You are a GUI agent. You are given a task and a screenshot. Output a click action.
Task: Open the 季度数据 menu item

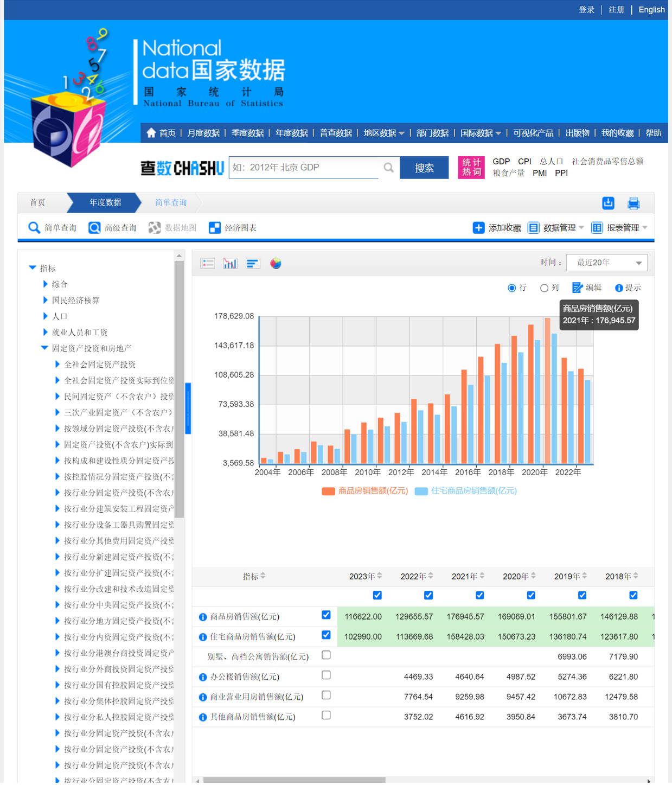(x=247, y=133)
